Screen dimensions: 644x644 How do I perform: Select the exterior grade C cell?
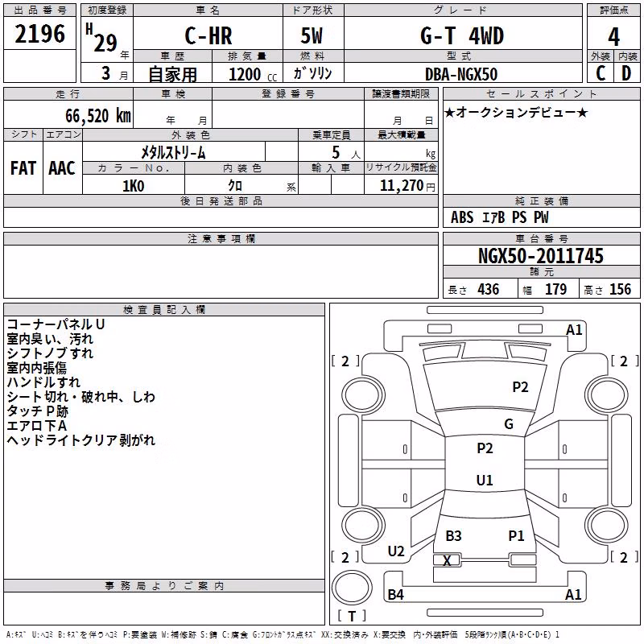point(600,73)
